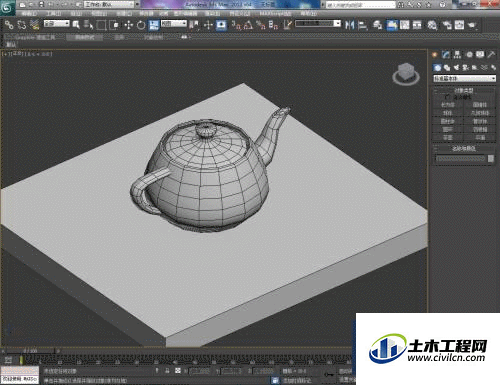500x385 pixels.
Task: Open the standard primitives category dropdown
Action: coord(464,78)
